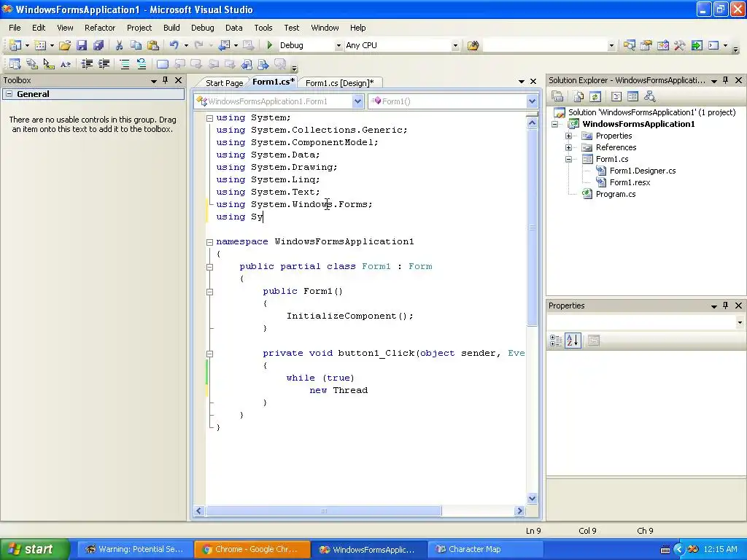Click the Start Page green arrow toolbar icon
The height and width of the screenshot is (560, 747).
point(697,45)
